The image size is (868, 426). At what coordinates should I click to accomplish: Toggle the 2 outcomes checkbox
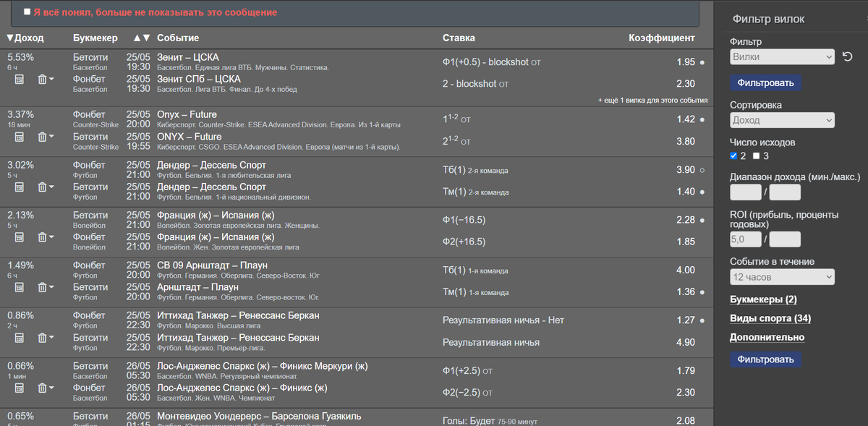734,156
